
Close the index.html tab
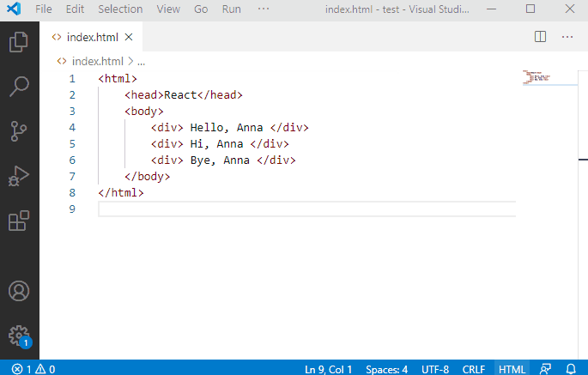[x=129, y=37]
